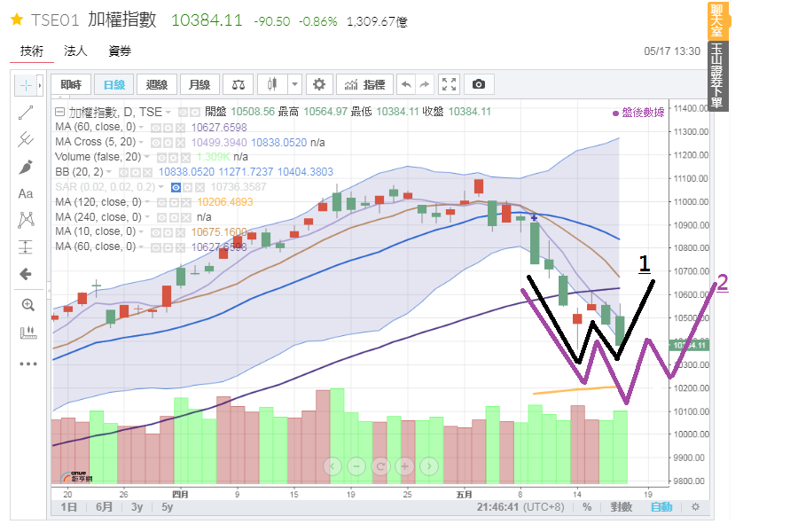The width and height of the screenshot is (798, 532).
Task: Open SAR (0.02, 0.02, 0.2) dropdown arrow
Action: coord(161,187)
